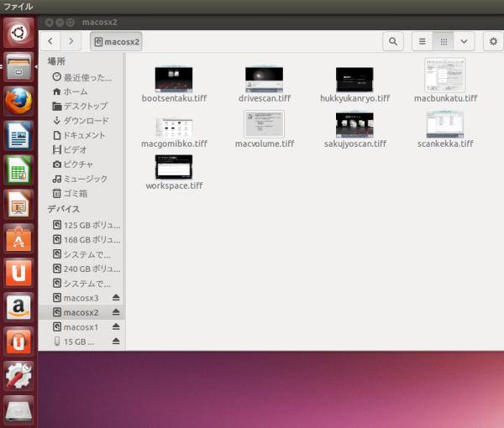Switch to list view
The height and width of the screenshot is (428, 504).
422,40
